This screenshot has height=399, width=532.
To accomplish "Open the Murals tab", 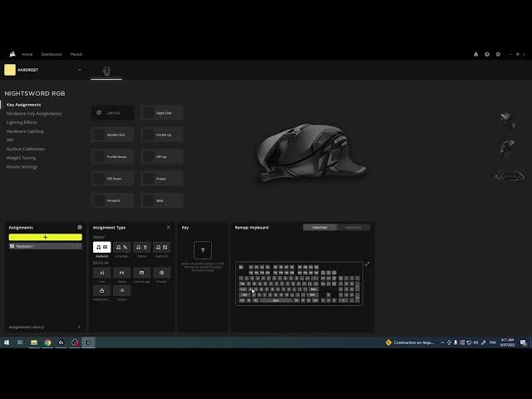I will point(76,54).
